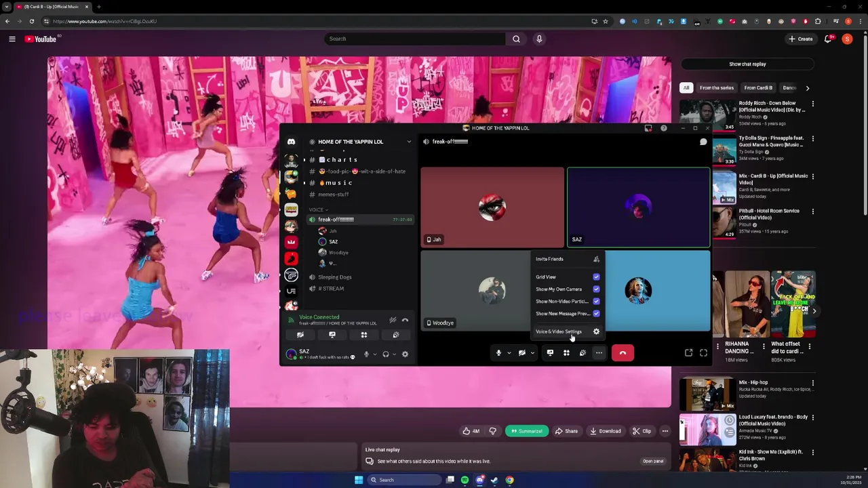Click the soundboard button under Voice Connected
This screenshot has height=488, width=868.
pos(396,335)
